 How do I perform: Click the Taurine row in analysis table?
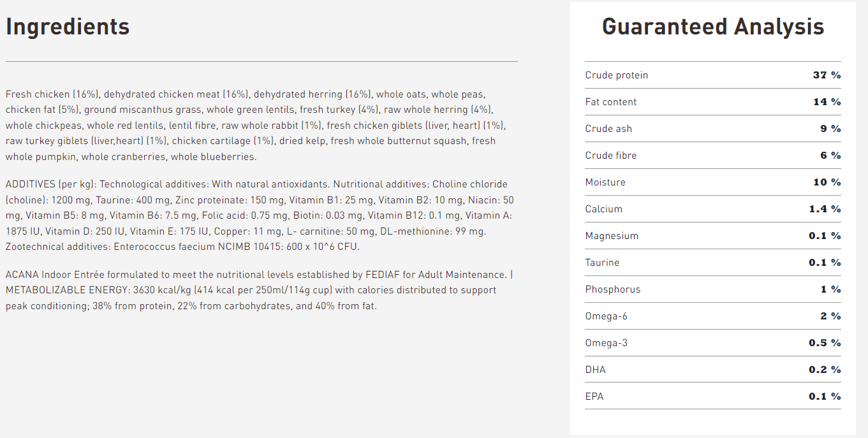pos(713,263)
